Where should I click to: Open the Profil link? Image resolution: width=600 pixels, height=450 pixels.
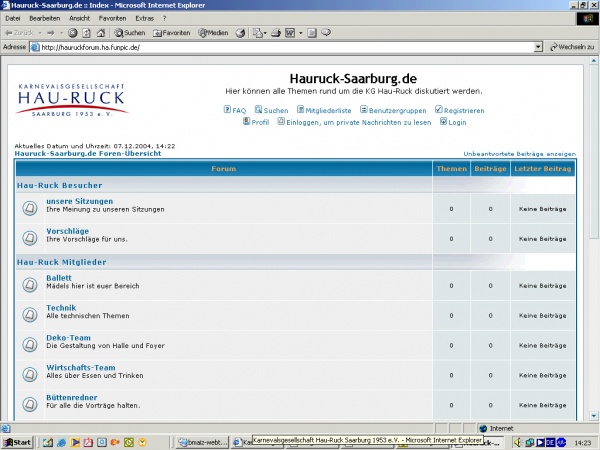pos(256,122)
